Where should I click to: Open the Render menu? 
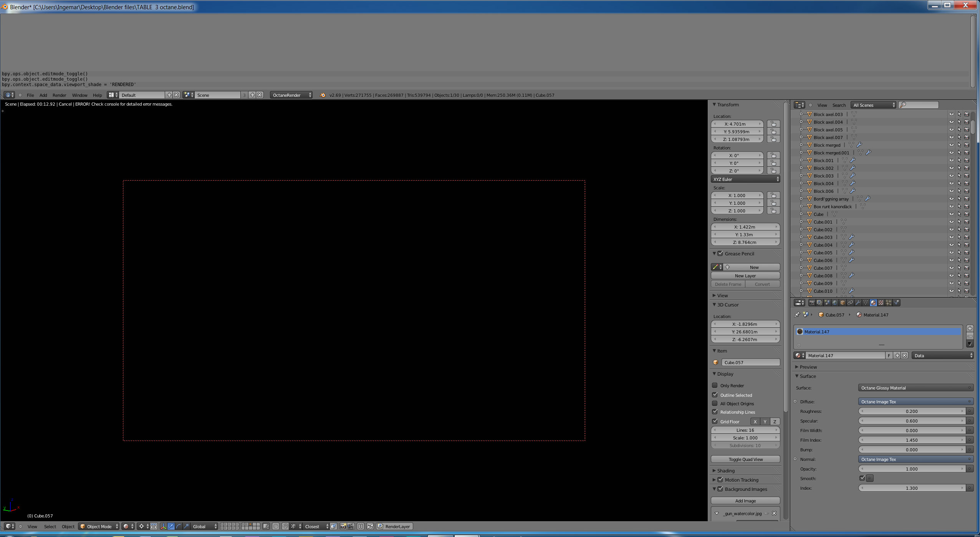pyautogui.click(x=59, y=95)
